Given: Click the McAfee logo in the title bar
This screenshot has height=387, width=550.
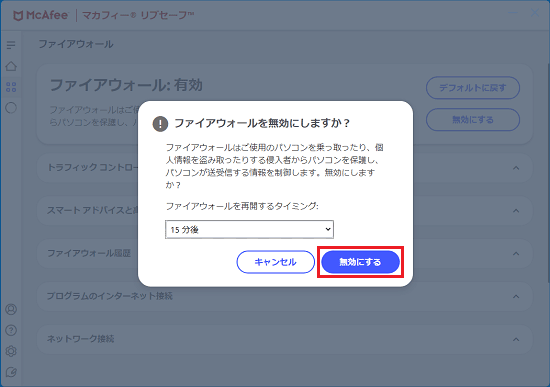Looking at the screenshot, I should coord(40,15).
